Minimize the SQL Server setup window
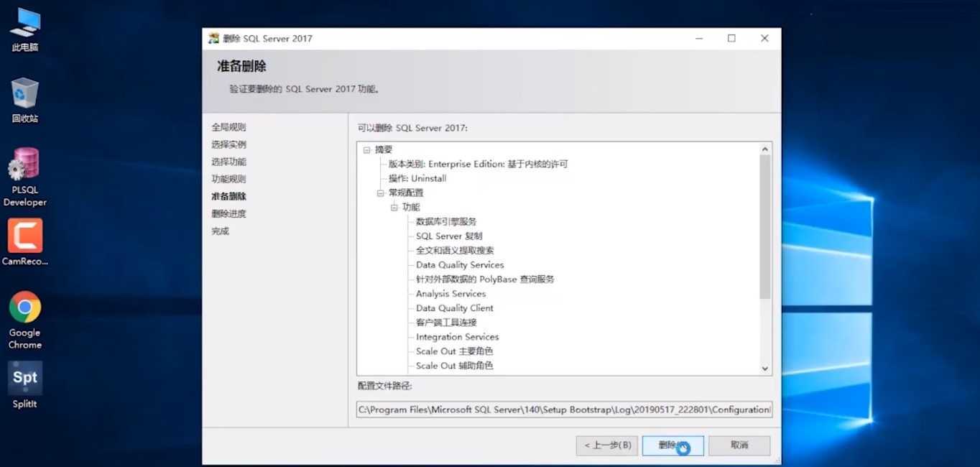The image size is (980, 467). 698,39
